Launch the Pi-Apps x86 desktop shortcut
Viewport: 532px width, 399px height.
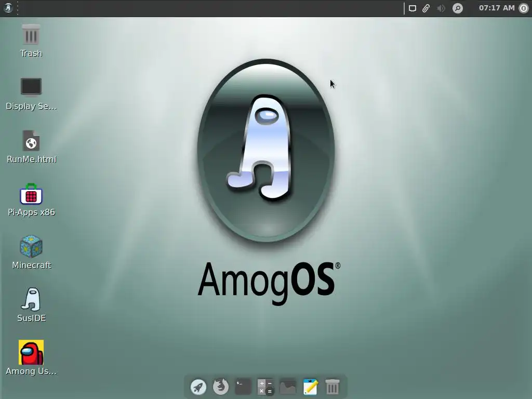pos(31,194)
